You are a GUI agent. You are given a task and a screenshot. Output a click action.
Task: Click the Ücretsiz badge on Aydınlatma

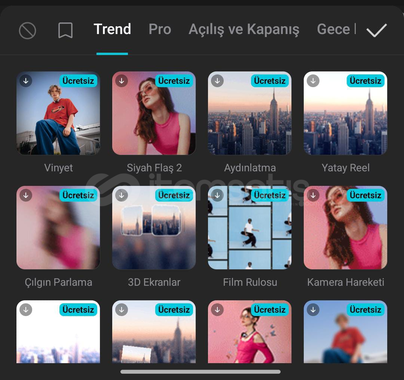coord(269,81)
